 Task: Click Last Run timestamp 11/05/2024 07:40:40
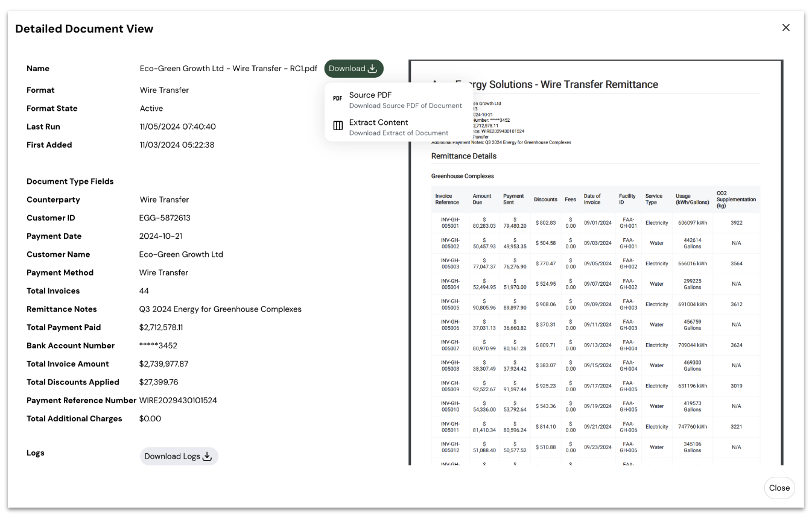pyautogui.click(x=177, y=127)
